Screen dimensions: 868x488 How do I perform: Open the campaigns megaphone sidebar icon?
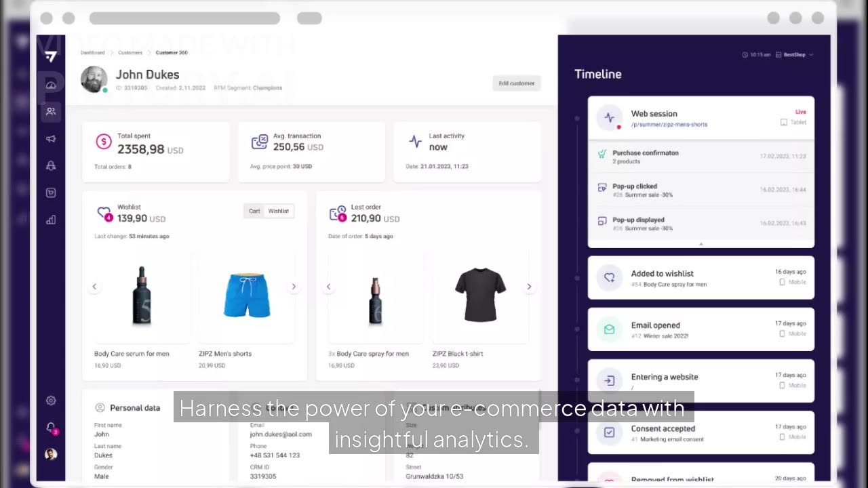pos(51,138)
